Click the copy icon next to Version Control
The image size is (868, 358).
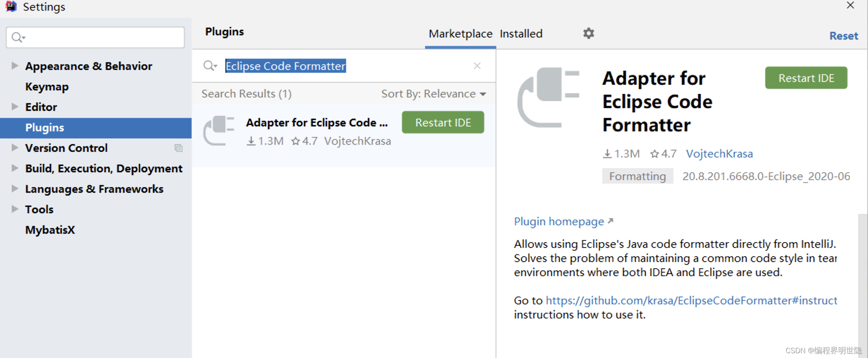(x=178, y=148)
